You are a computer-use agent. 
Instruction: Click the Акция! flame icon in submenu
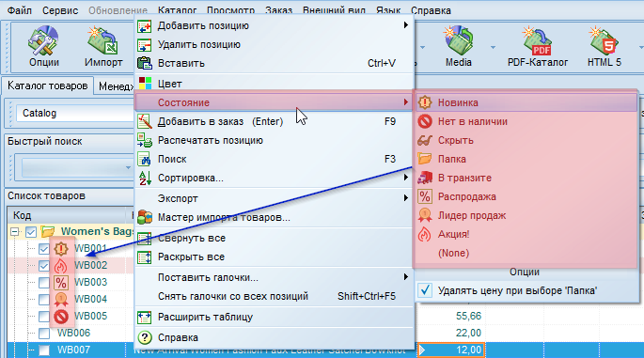(425, 234)
